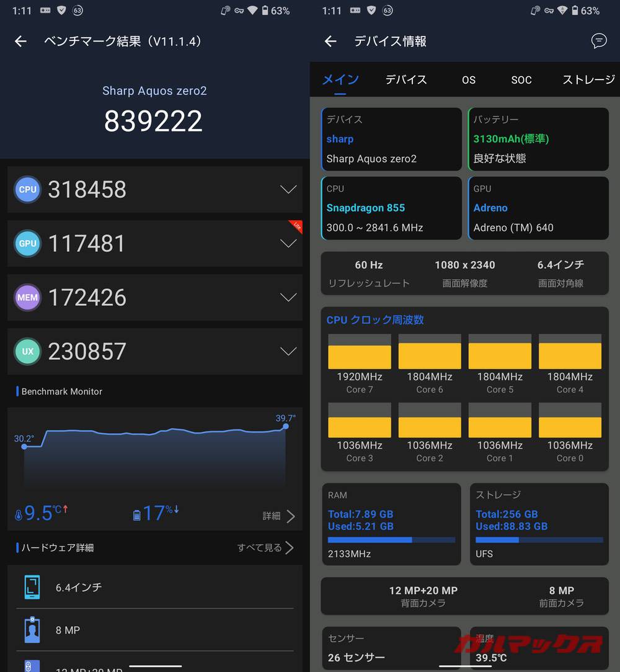Switch to the ストレージ tab

pos(589,79)
